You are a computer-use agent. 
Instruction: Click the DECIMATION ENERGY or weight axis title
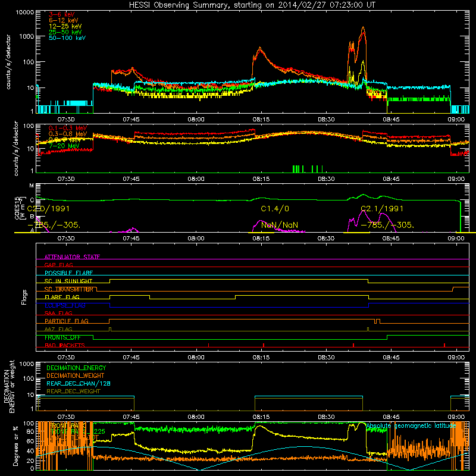point(9,386)
